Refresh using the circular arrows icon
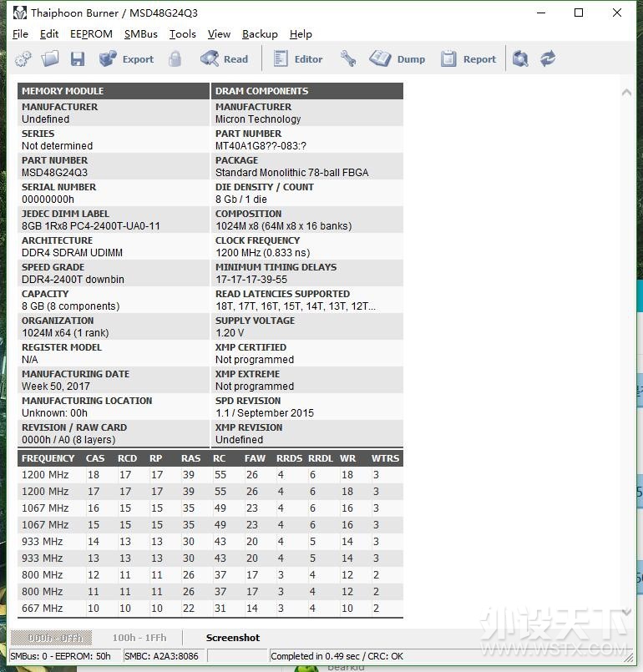 548,58
